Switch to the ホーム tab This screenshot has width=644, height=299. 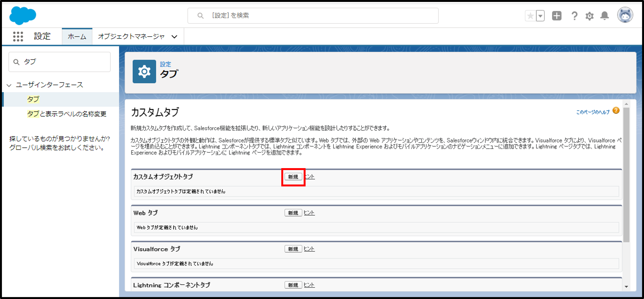77,37
